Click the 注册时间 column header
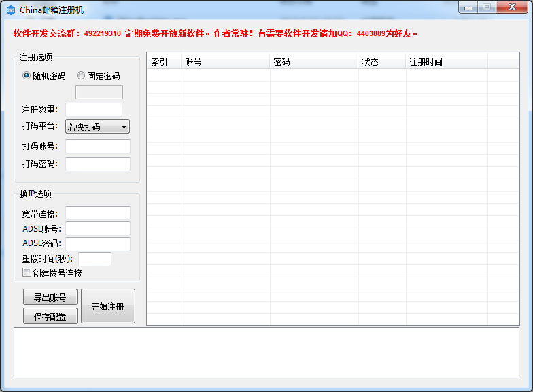This screenshot has width=533, height=392. (447, 62)
